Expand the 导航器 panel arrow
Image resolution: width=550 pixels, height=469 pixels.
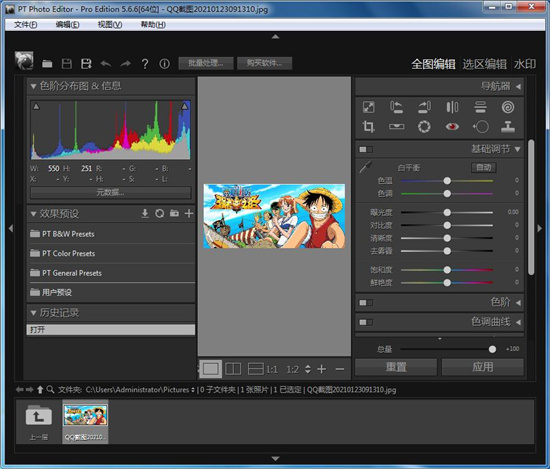pyautogui.click(x=518, y=86)
